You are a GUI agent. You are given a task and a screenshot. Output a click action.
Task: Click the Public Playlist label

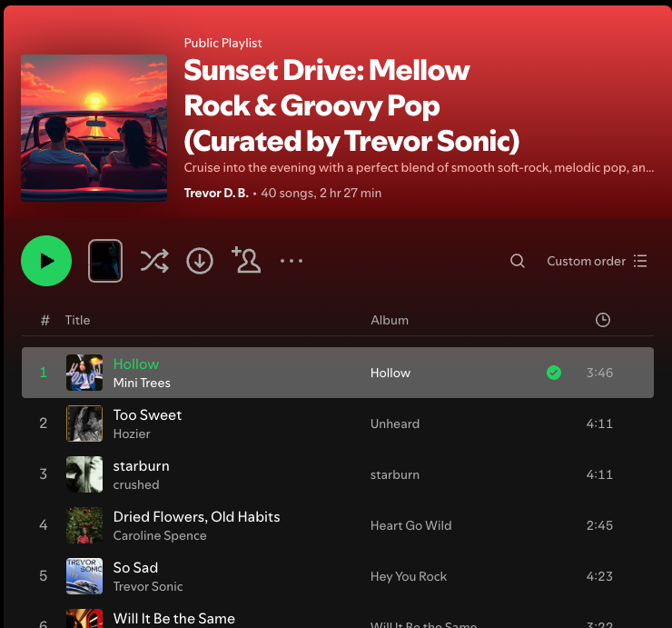[222, 43]
